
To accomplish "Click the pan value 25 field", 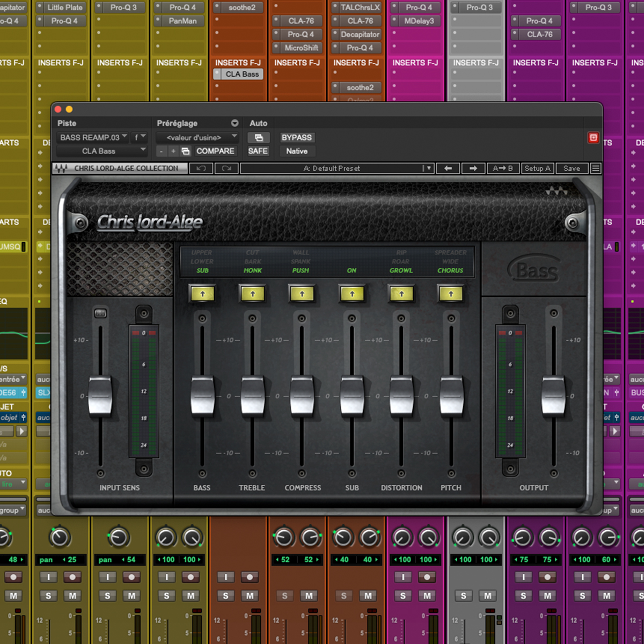I will coord(69,560).
